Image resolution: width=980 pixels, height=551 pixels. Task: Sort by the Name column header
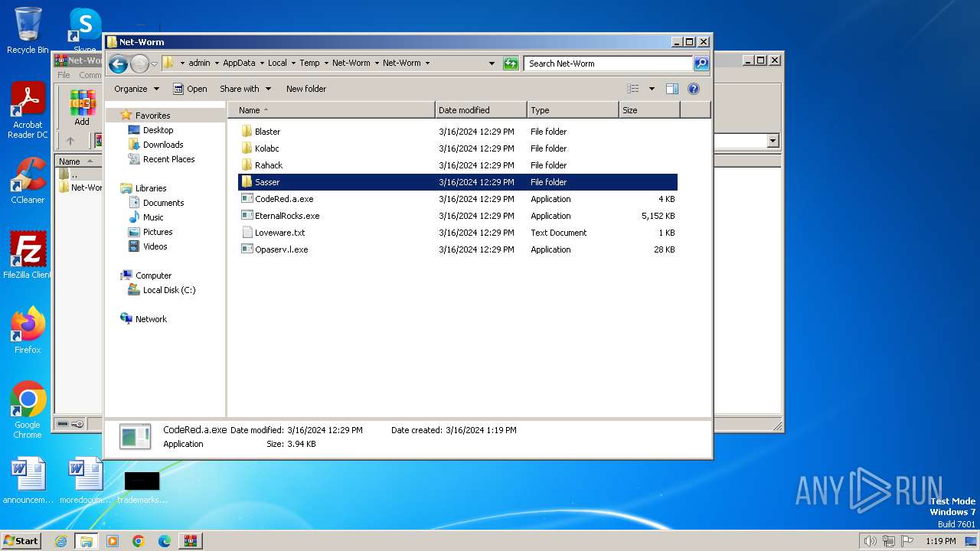(332, 110)
